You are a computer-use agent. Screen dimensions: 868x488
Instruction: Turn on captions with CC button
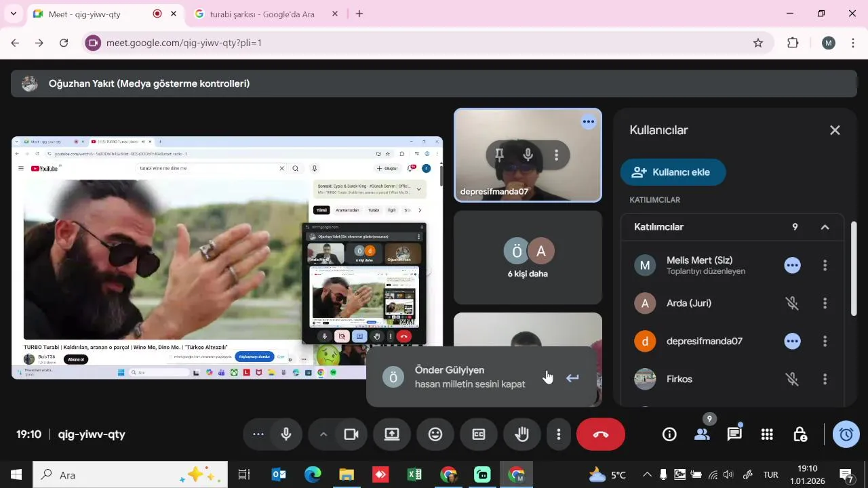point(479,434)
